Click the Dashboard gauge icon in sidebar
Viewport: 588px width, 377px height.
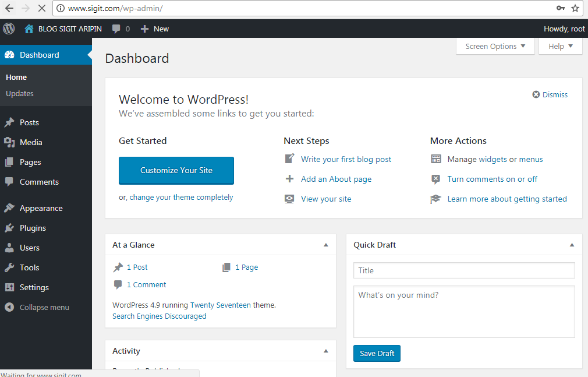pyautogui.click(x=9, y=55)
